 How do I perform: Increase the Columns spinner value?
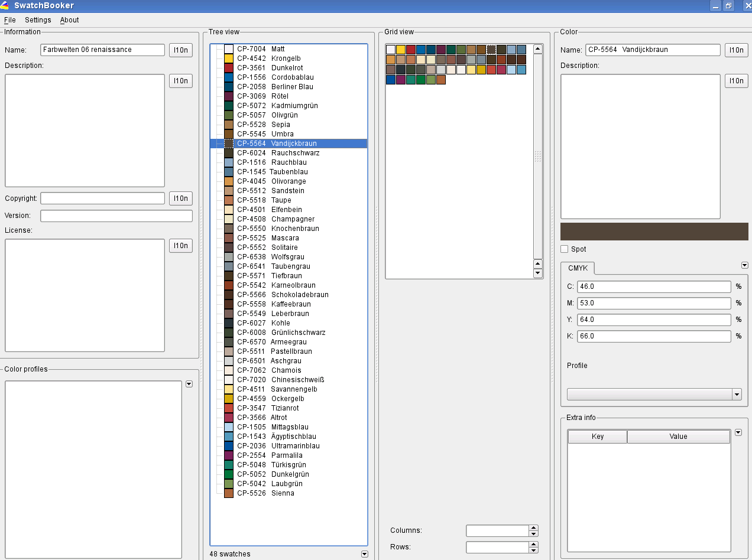coord(533,528)
